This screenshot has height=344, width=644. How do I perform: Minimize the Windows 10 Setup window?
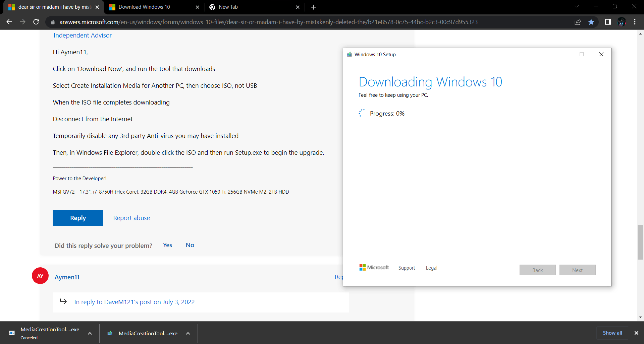click(x=562, y=54)
